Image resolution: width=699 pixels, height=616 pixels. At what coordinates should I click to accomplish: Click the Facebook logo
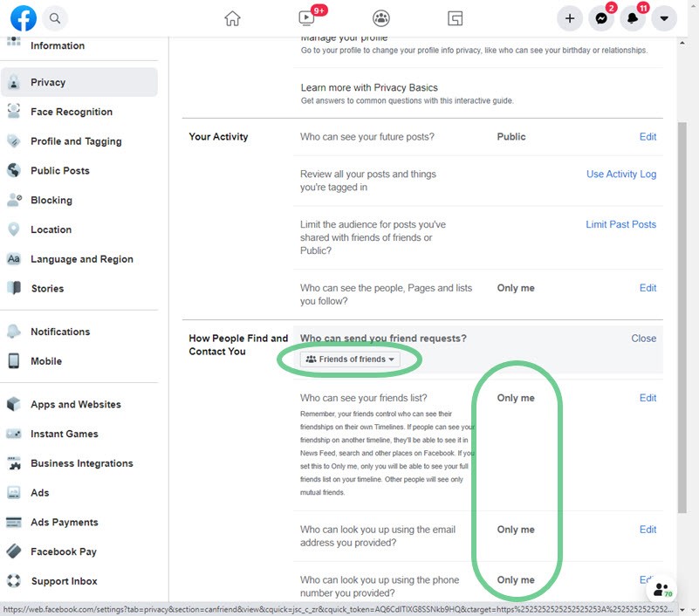pos(23,17)
